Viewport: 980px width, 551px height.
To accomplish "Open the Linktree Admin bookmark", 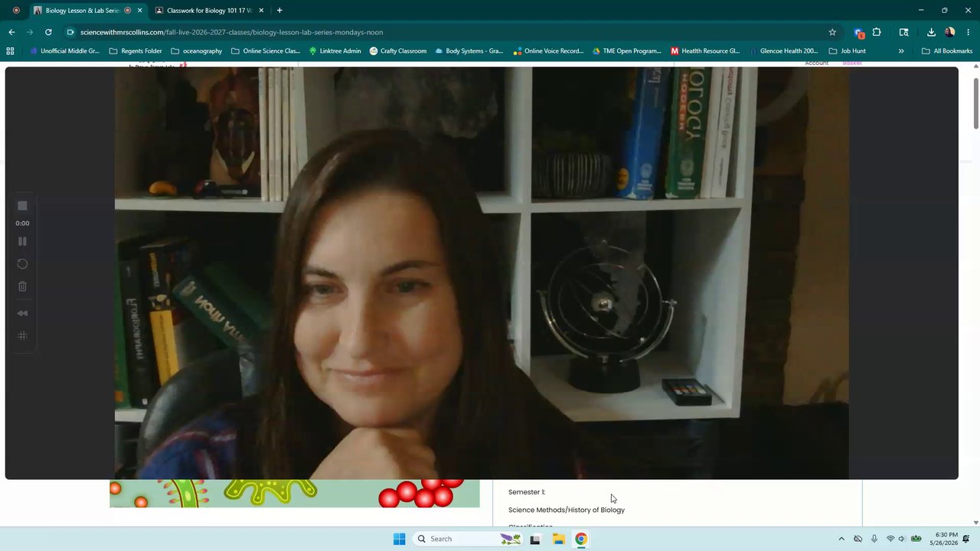I will coord(335,51).
